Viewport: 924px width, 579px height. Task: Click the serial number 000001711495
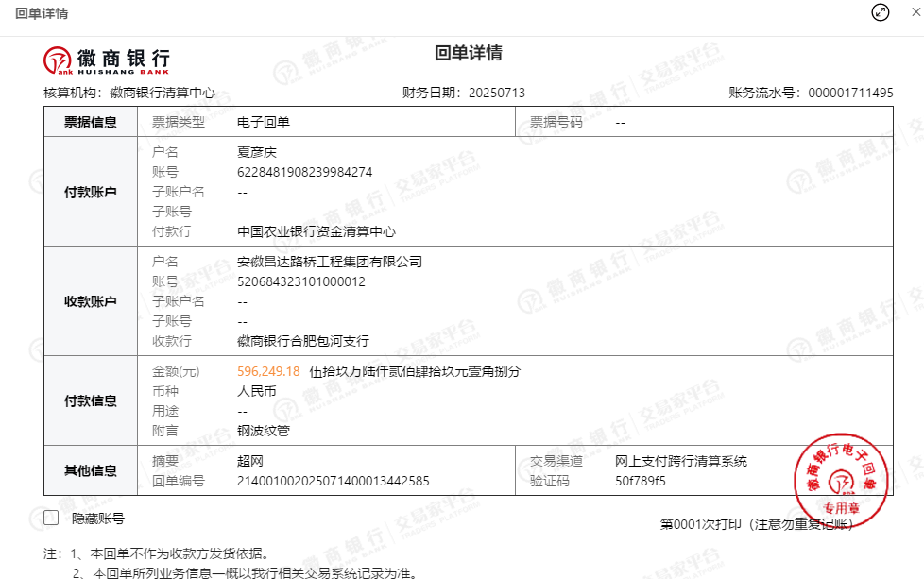click(850, 93)
